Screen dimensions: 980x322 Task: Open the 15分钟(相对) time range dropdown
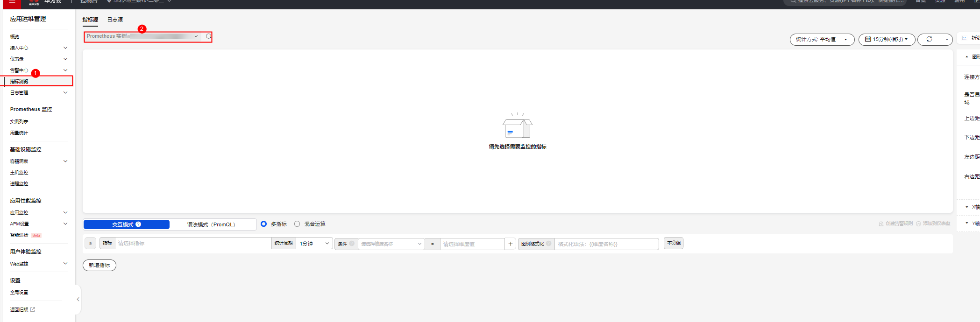pyautogui.click(x=887, y=40)
